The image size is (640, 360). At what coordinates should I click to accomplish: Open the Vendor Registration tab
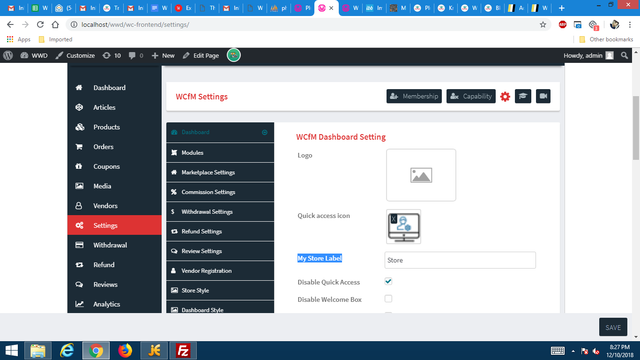click(x=220, y=271)
